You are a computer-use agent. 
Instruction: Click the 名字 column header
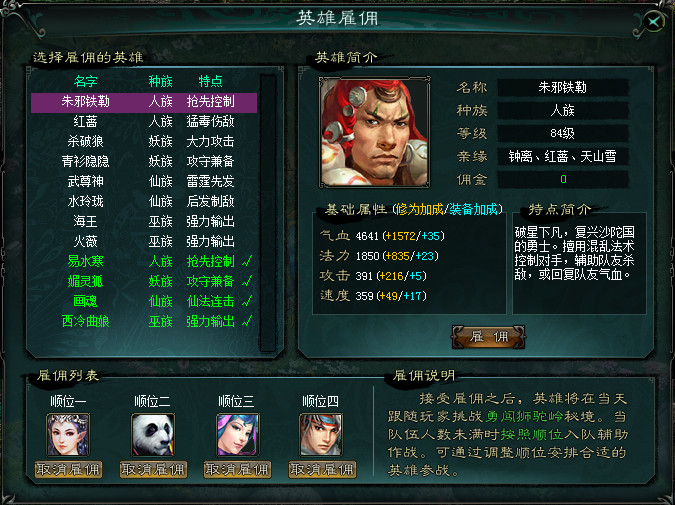click(85, 81)
